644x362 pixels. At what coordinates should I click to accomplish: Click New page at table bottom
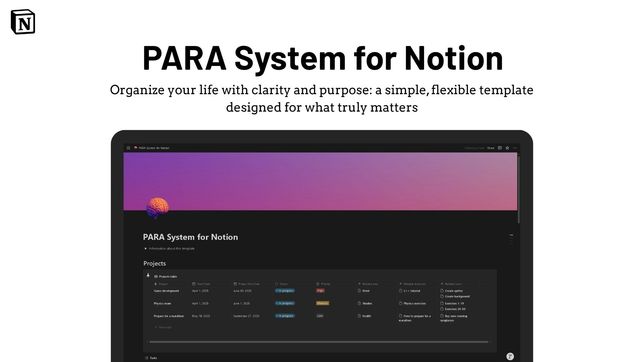163,327
